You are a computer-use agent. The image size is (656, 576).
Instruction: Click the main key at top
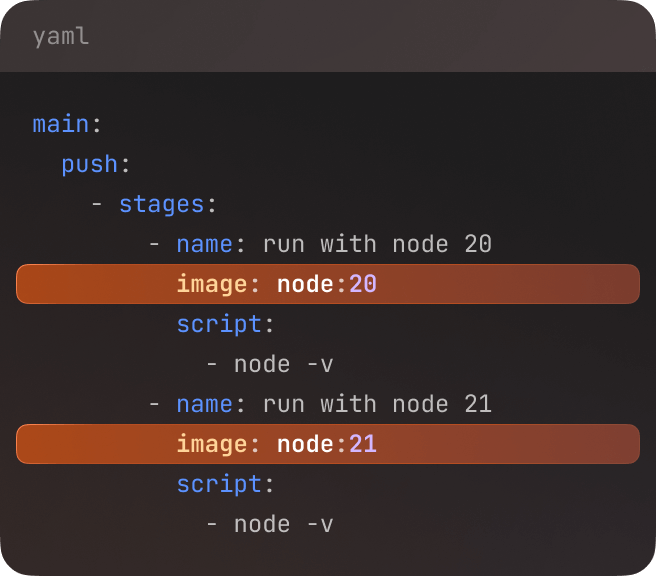click(x=61, y=124)
